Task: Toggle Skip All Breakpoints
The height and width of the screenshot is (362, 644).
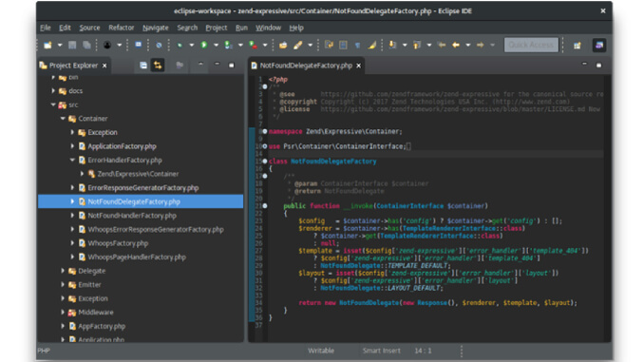Action: pos(159,45)
